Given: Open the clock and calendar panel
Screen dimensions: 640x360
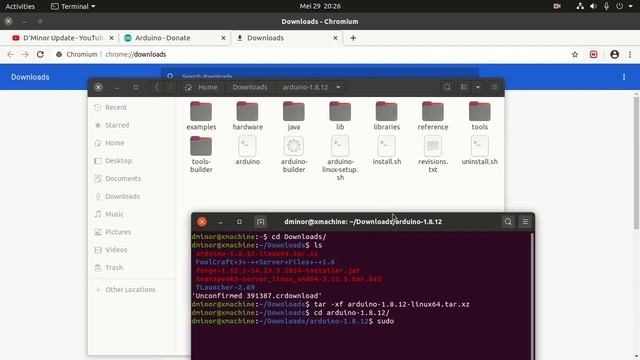Looking at the screenshot, I should (320, 6).
